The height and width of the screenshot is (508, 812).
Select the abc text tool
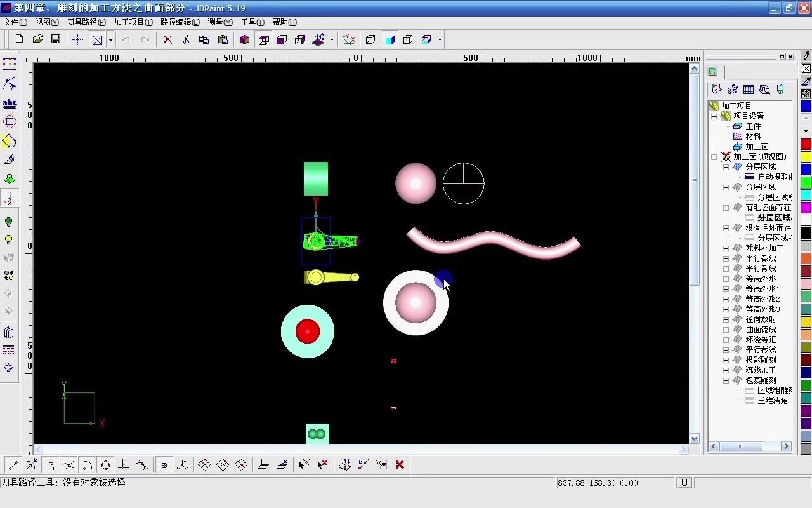10,104
